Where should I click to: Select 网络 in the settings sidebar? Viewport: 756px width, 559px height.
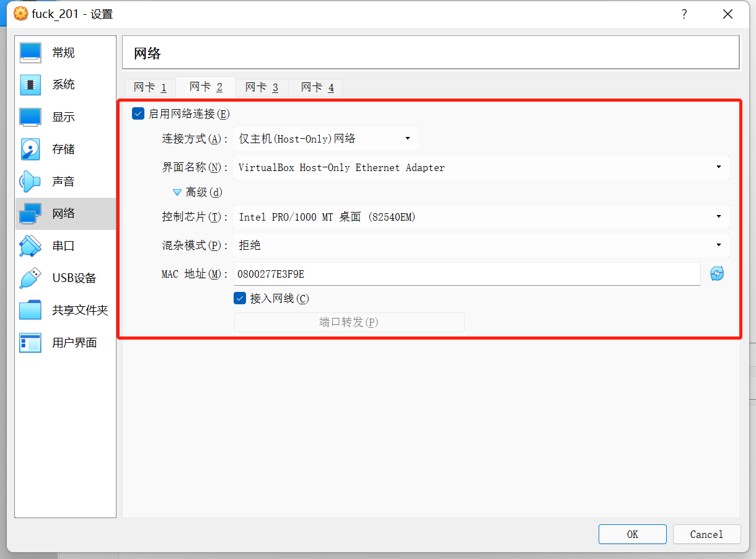click(x=65, y=214)
